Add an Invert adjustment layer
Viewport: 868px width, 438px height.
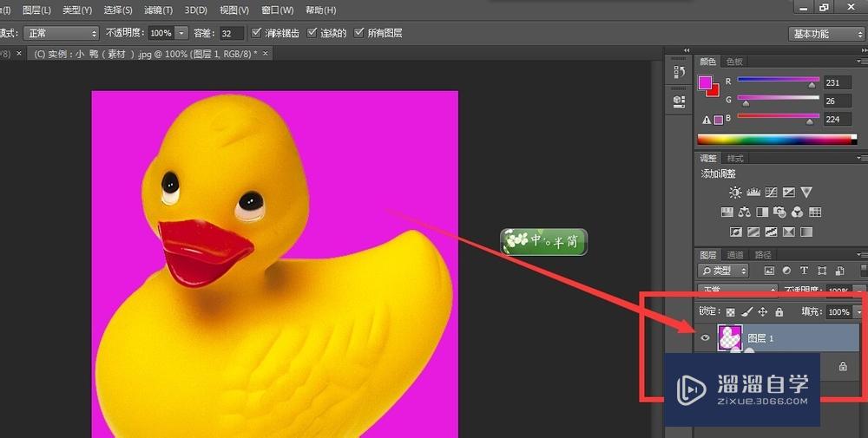click(736, 232)
